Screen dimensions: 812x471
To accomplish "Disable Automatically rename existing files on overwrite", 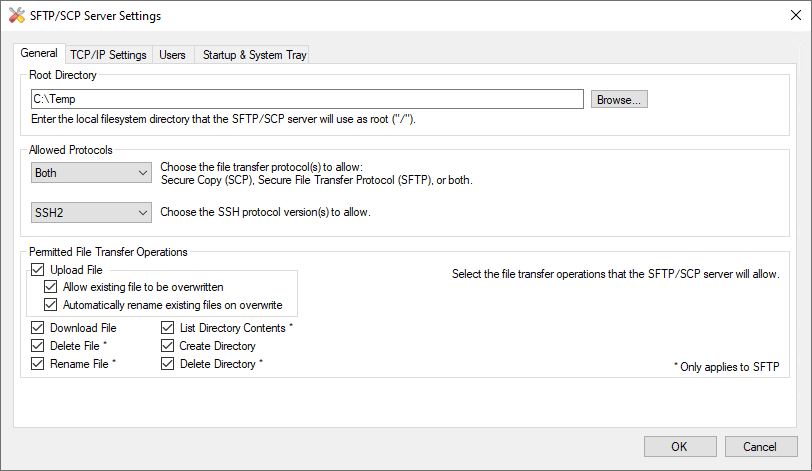I will pyautogui.click(x=51, y=305).
